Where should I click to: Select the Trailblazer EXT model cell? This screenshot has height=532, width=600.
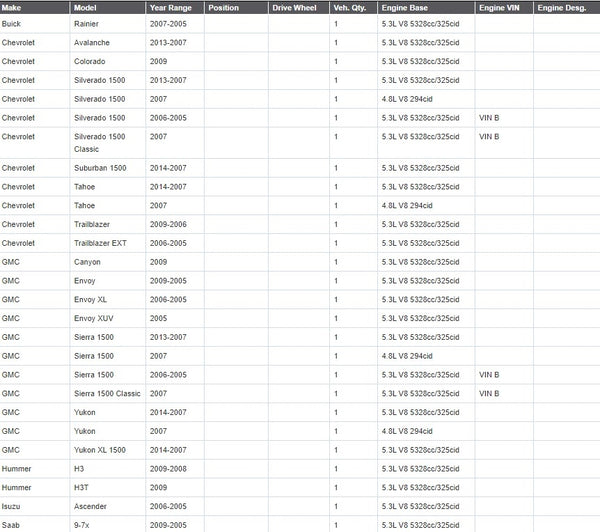click(x=101, y=243)
